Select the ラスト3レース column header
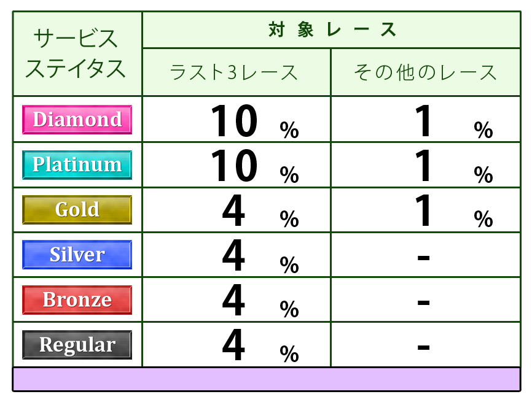 [x=236, y=72]
